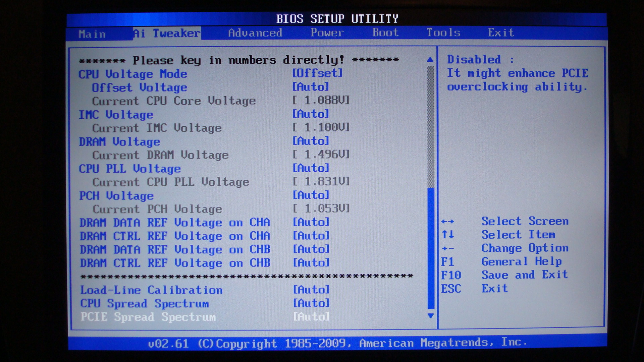Click the left-right arrows Select Screen icon

[x=447, y=222]
